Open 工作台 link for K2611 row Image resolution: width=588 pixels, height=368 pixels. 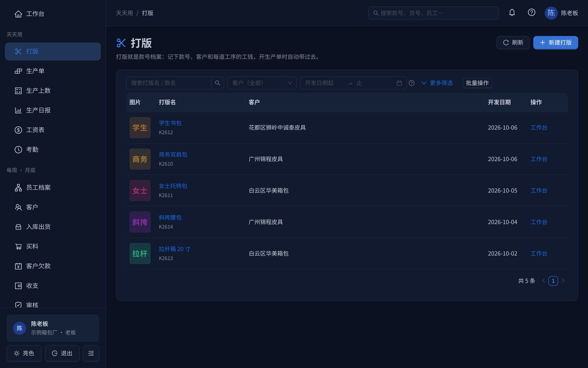coord(539,191)
